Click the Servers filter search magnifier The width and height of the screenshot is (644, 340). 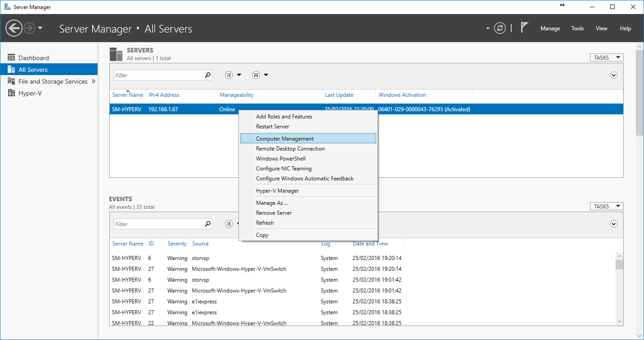pos(208,75)
